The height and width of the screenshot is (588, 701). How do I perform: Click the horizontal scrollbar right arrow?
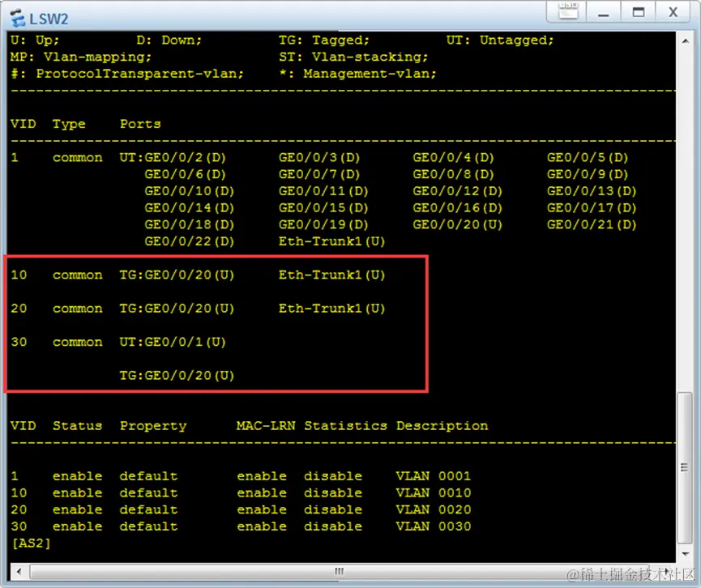668,572
